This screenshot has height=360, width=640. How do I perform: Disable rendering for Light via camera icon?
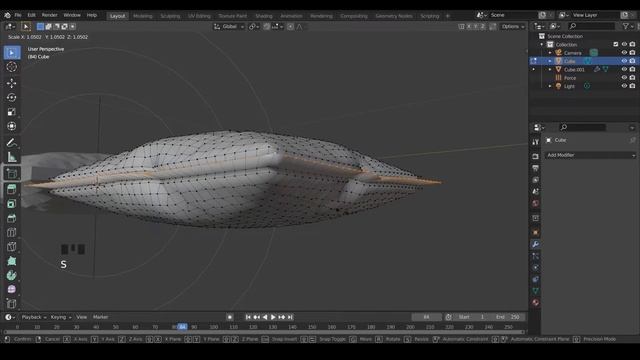click(x=632, y=86)
